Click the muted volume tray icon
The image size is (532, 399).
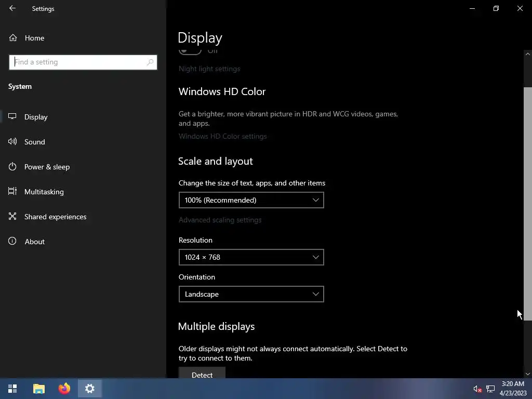coord(477,389)
